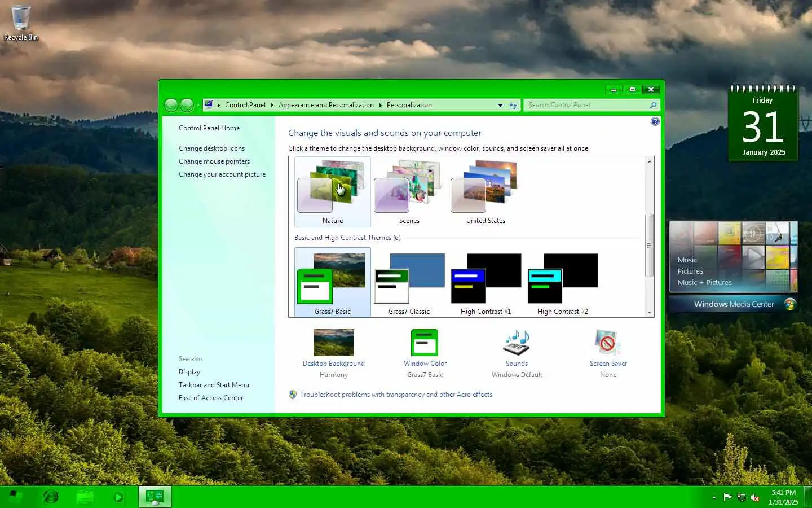Open recent pages dropdown next to Forward
This screenshot has width=812, height=508.
(198, 106)
